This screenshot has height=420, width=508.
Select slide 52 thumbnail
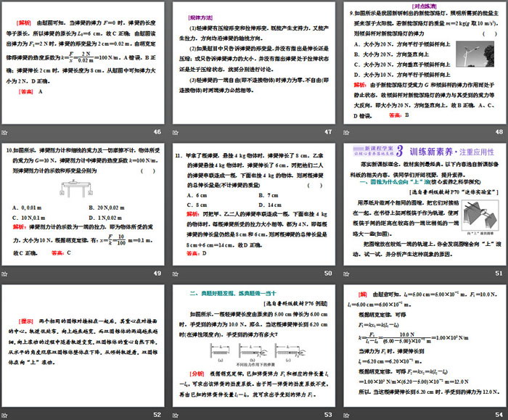(x=83, y=346)
